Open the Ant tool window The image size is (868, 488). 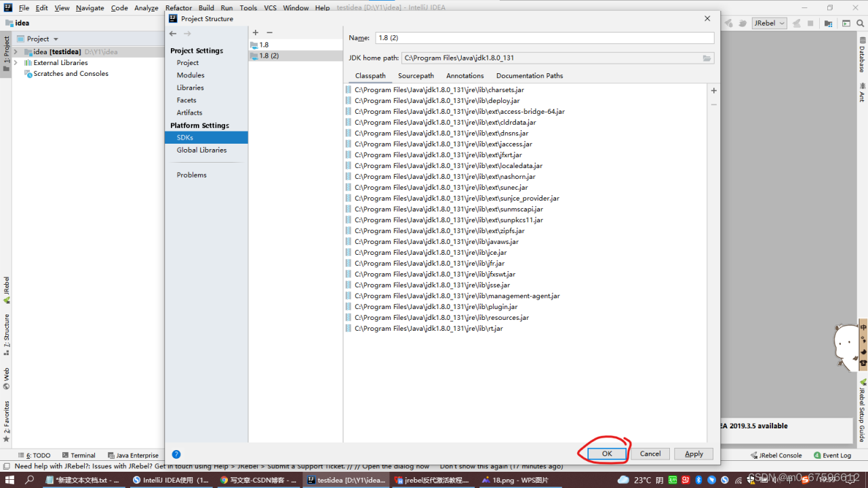point(862,92)
